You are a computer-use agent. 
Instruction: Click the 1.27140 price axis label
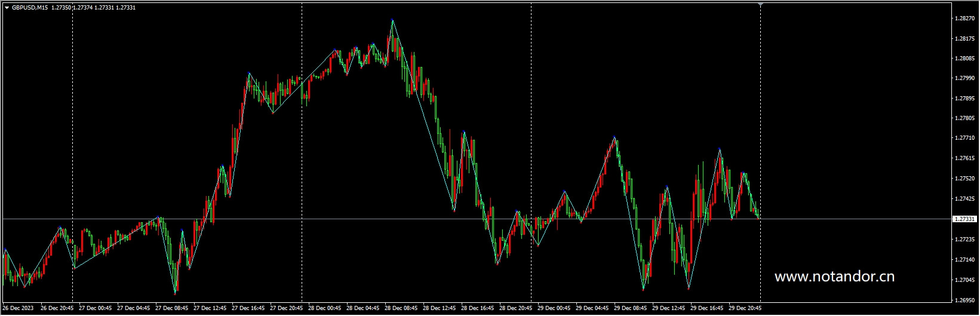pyautogui.click(x=965, y=260)
